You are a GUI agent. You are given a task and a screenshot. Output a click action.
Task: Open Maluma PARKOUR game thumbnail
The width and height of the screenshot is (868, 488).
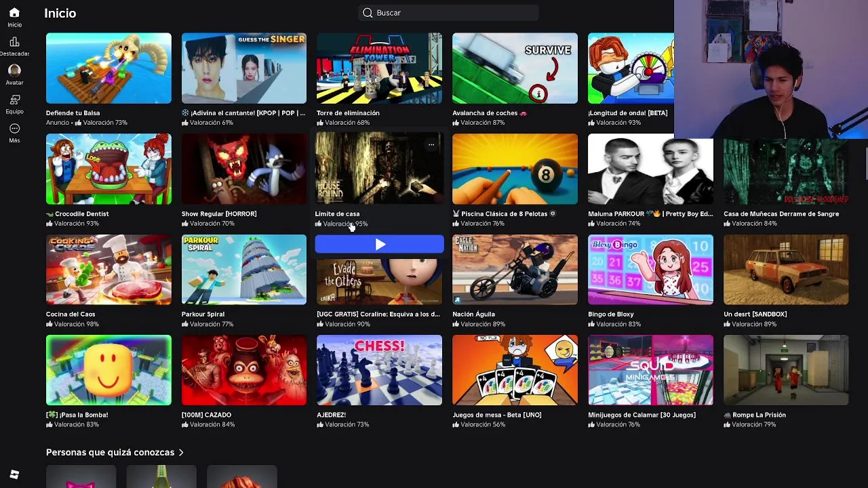pyautogui.click(x=650, y=169)
